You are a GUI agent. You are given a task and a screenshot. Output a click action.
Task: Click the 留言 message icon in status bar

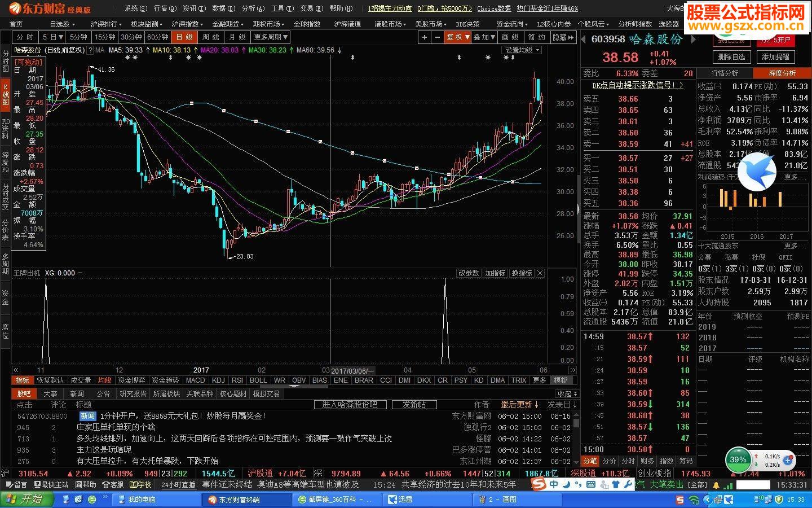[x=16, y=485]
